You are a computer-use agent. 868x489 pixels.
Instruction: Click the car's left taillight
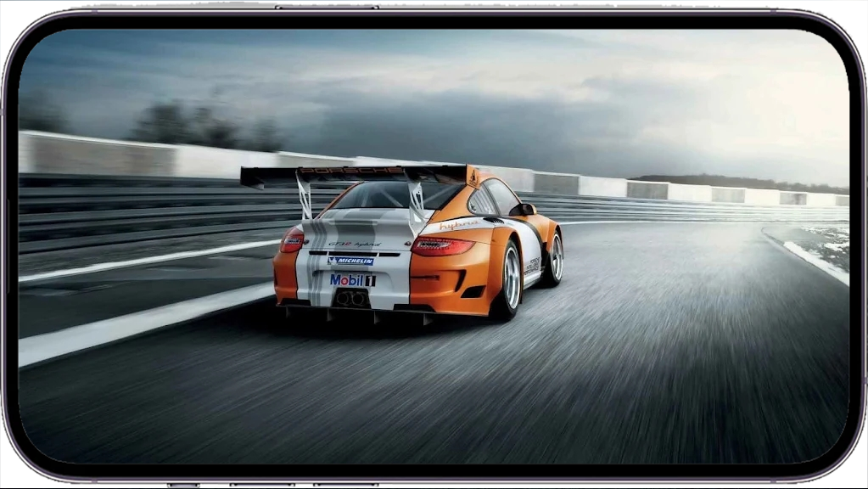point(293,242)
